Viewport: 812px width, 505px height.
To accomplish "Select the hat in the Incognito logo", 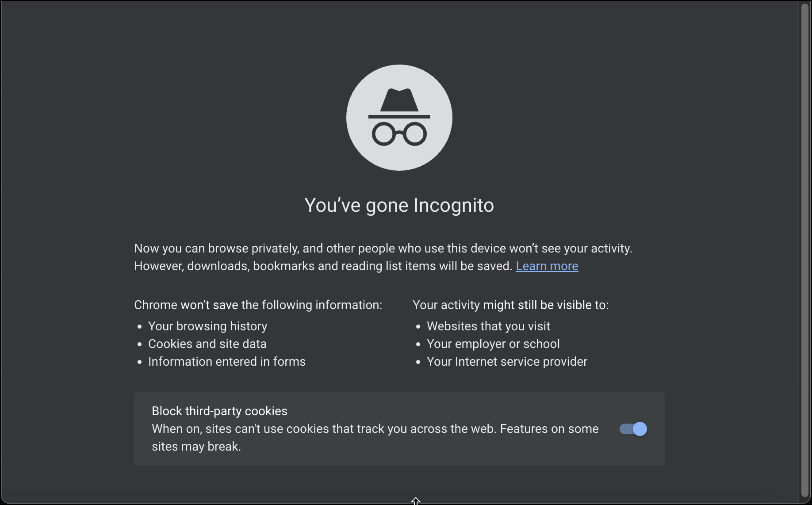I will coord(399,100).
